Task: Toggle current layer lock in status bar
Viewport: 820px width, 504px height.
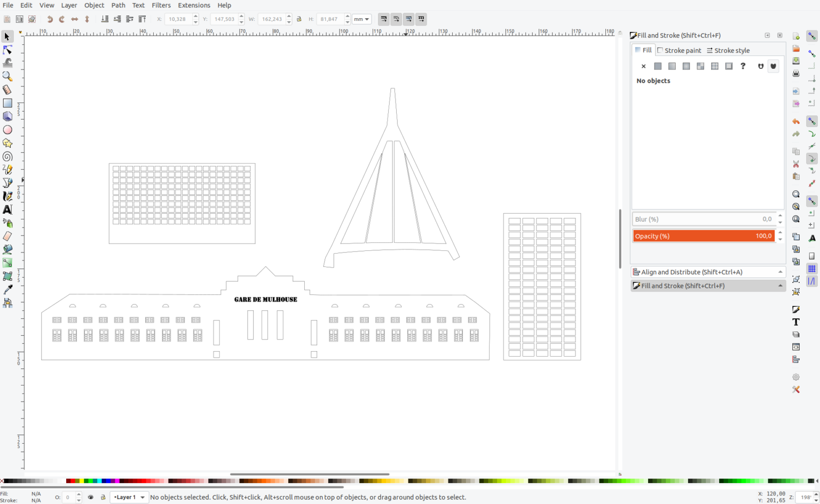Action: pos(103,497)
